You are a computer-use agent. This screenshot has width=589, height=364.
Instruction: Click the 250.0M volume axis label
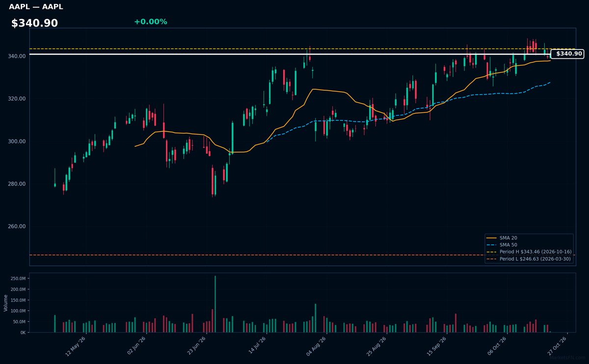pyautogui.click(x=18, y=279)
